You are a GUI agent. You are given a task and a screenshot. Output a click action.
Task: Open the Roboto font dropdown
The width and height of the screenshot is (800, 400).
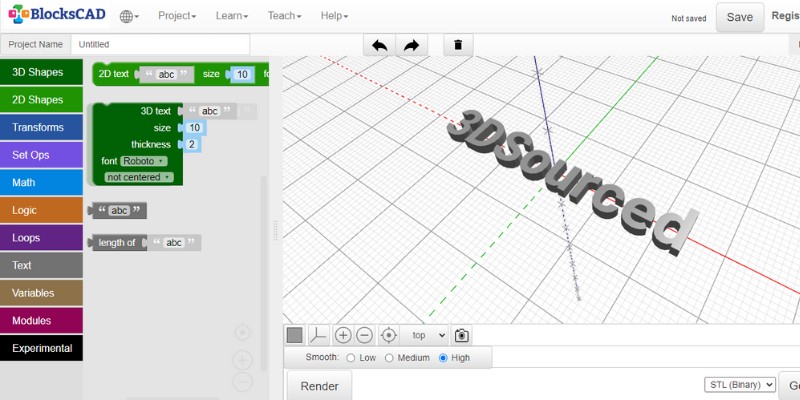[144, 161]
